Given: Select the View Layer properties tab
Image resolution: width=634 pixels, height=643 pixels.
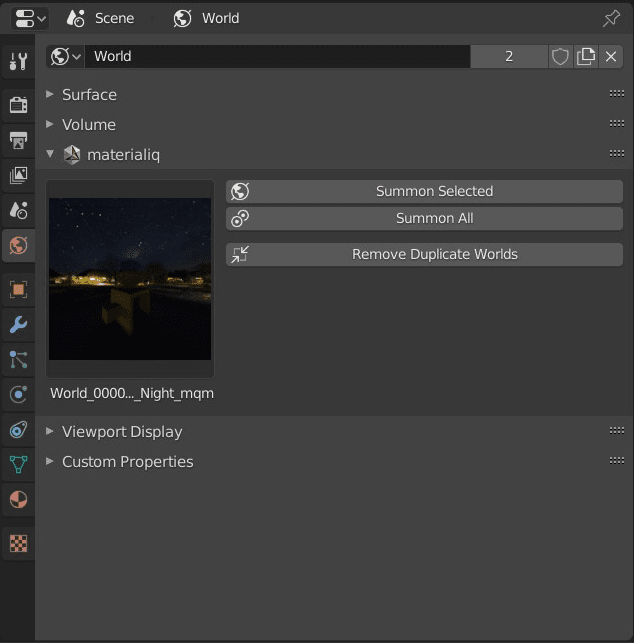Looking at the screenshot, I should pos(18,175).
